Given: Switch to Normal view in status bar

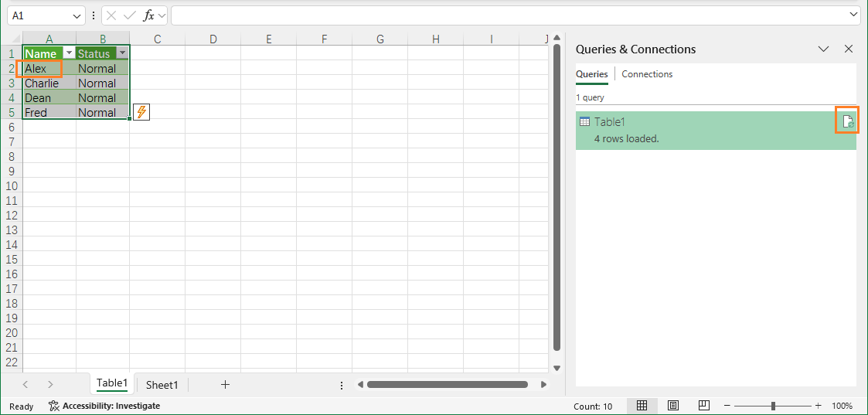Looking at the screenshot, I should coord(642,406).
